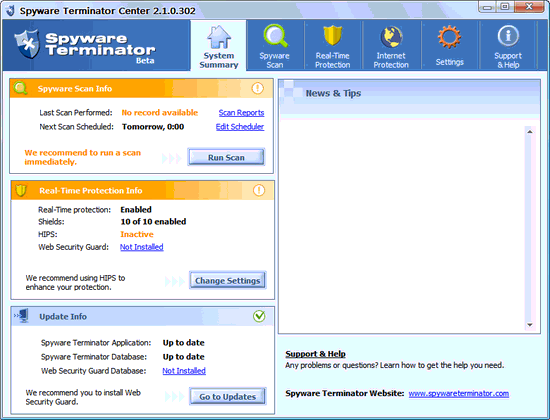Open the Scan Reports link
550x420 pixels.
tap(241, 113)
